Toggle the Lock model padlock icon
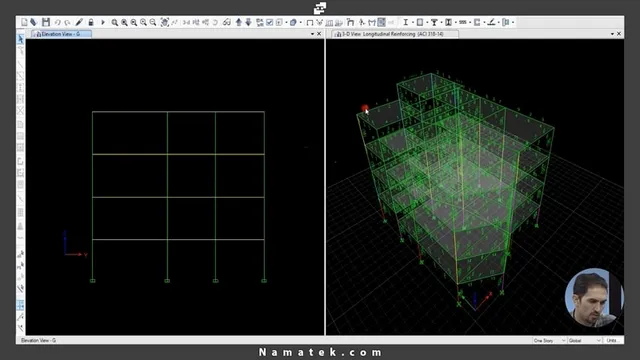 [91, 22]
